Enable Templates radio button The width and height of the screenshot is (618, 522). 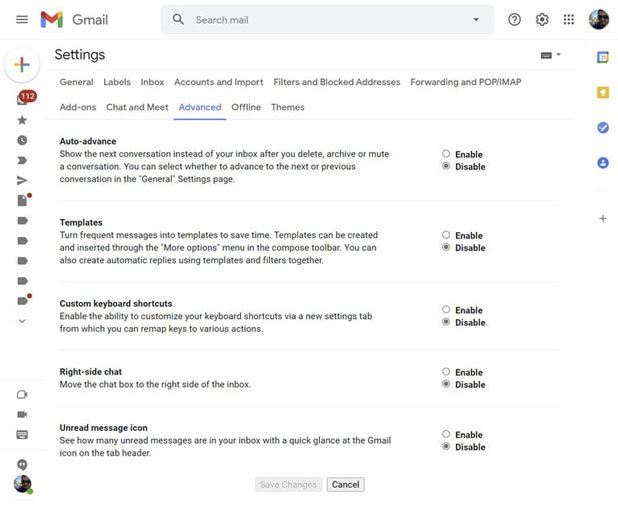[446, 235]
